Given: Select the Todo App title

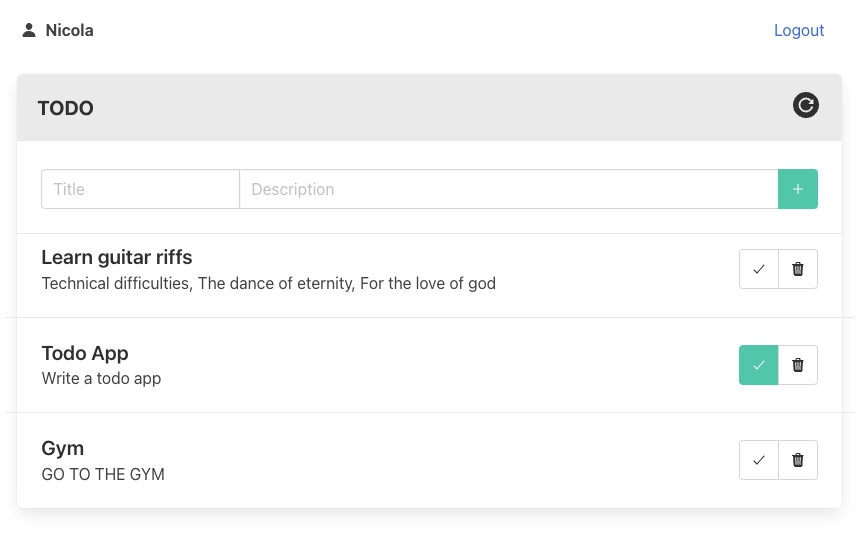Looking at the screenshot, I should click(x=85, y=353).
